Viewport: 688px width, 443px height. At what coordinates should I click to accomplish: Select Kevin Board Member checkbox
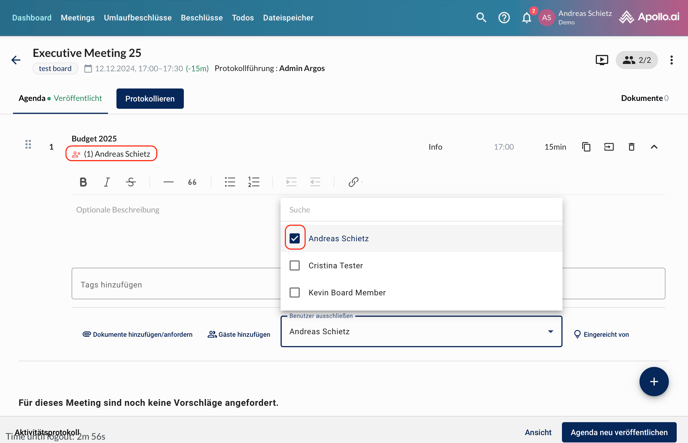[x=295, y=293]
